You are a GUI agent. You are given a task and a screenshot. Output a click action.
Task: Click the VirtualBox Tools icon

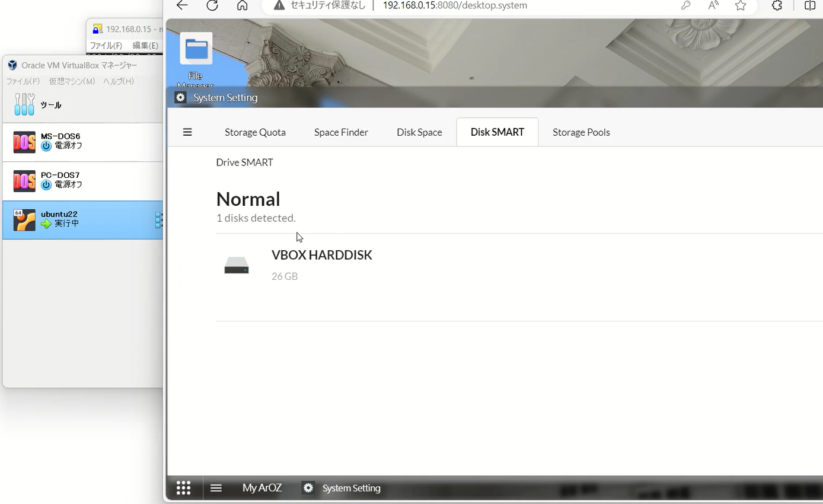pyautogui.click(x=24, y=105)
